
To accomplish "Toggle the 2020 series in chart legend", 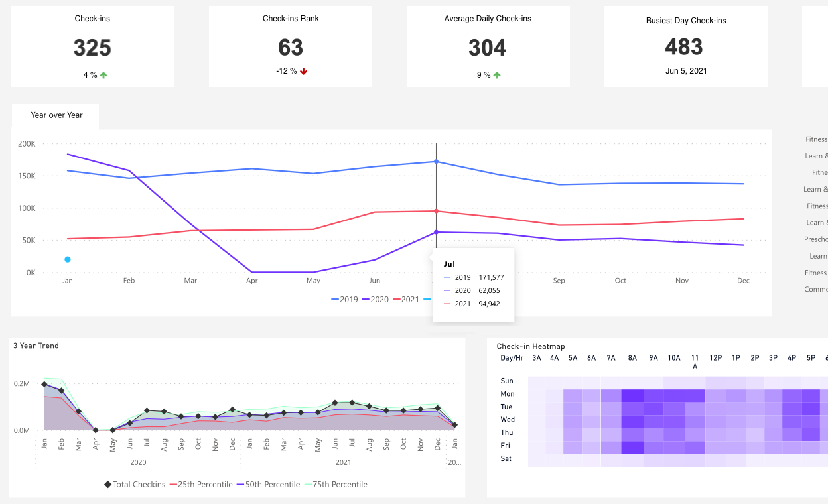I will pyautogui.click(x=375, y=300).
